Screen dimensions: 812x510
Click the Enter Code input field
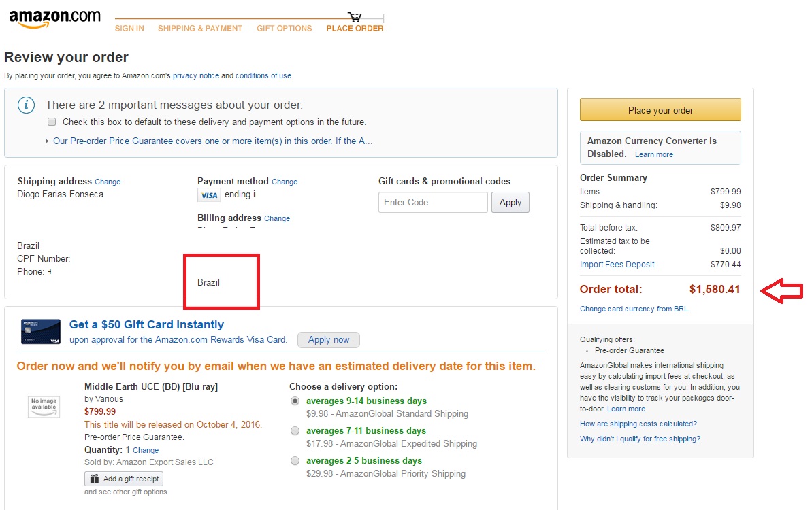tap(433, 202)
